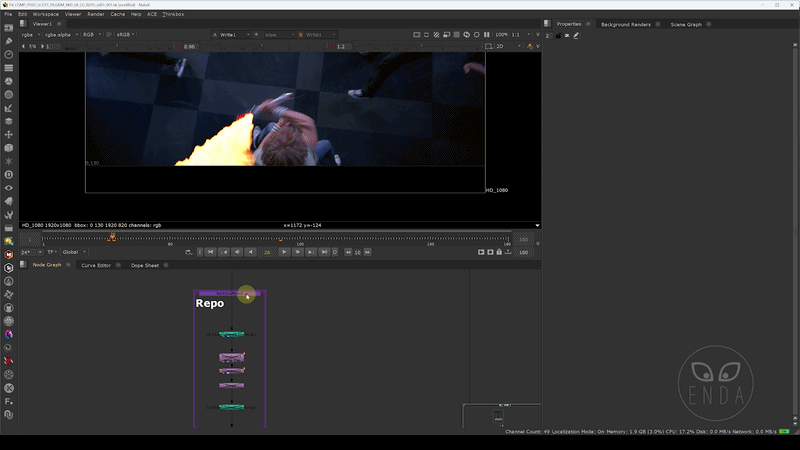Open the Filter nodes toolbar menu
800x450 pixels.
[x=9, y=94]
